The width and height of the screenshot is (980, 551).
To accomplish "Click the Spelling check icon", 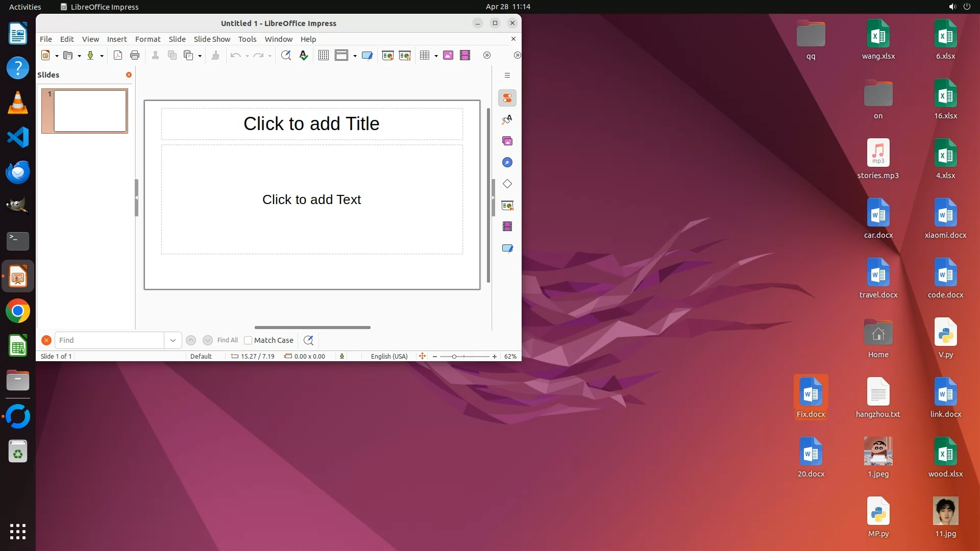I will click(x=304, y=55).
